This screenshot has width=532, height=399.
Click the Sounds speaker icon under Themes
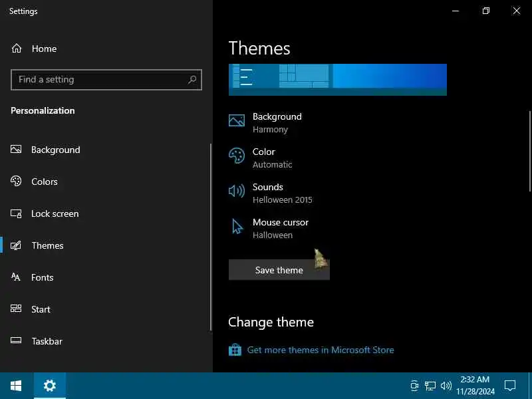237,191
